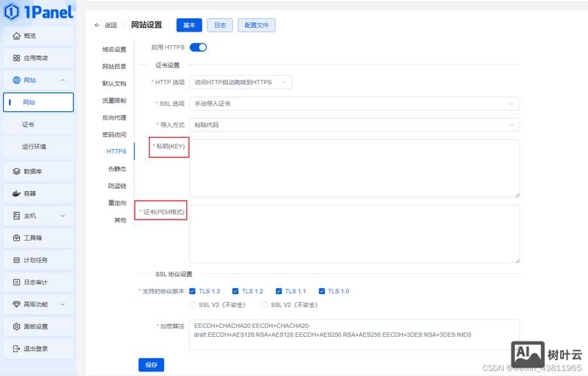The width and height of the screenshot is (588, 376).
Task: Click the 高级功能 diamond icon
Action: click(16, 304)
